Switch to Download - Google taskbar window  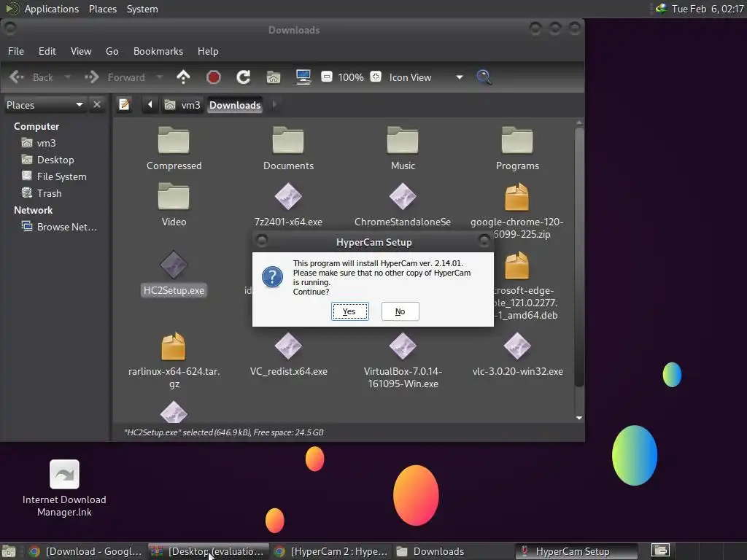click(86, 551)
